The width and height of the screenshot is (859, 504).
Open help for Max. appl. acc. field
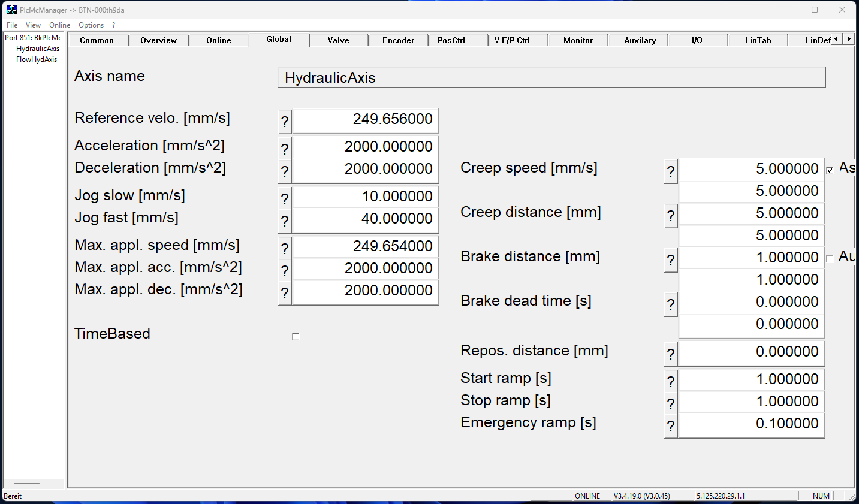click(285, 270)
